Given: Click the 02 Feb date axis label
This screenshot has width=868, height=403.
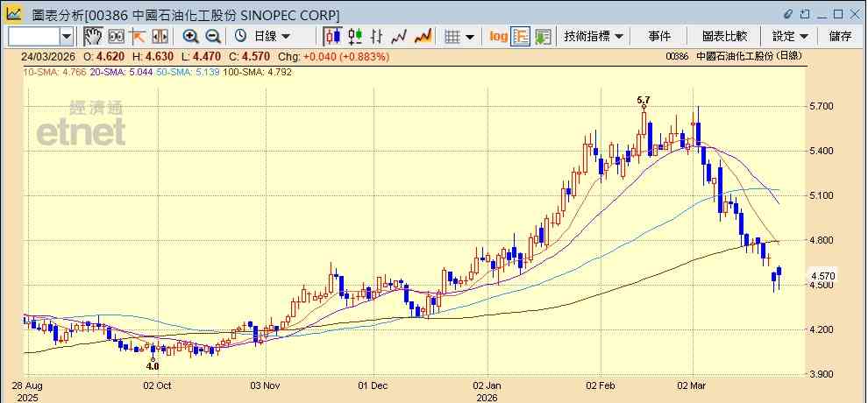Looking at the screenshot, I should coord(601,385).
